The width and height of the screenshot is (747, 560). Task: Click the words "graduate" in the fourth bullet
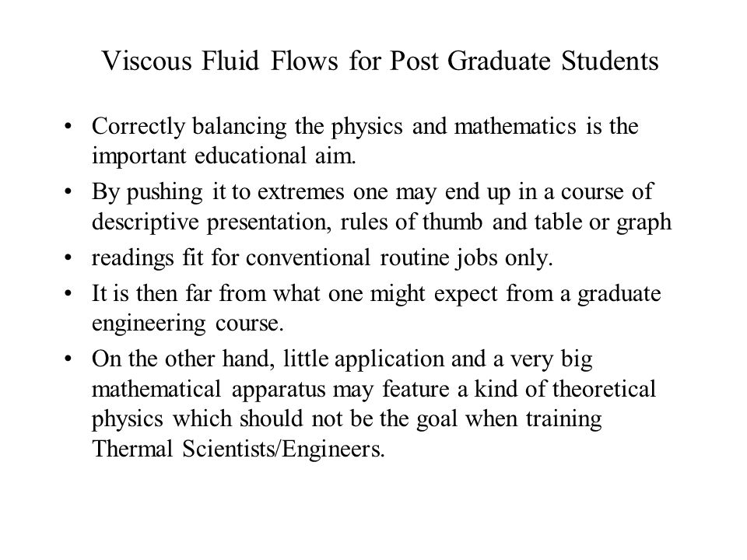click(x=619, y=294)
